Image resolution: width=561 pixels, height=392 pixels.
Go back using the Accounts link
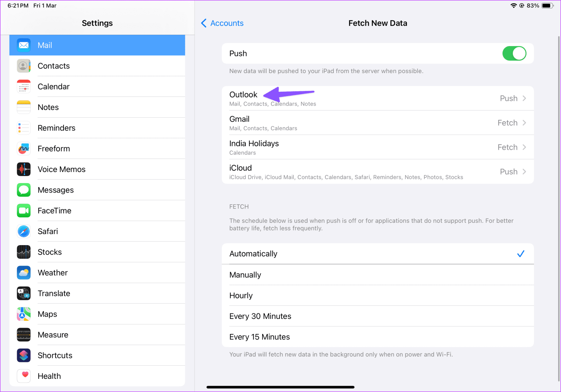pos(222,23)
